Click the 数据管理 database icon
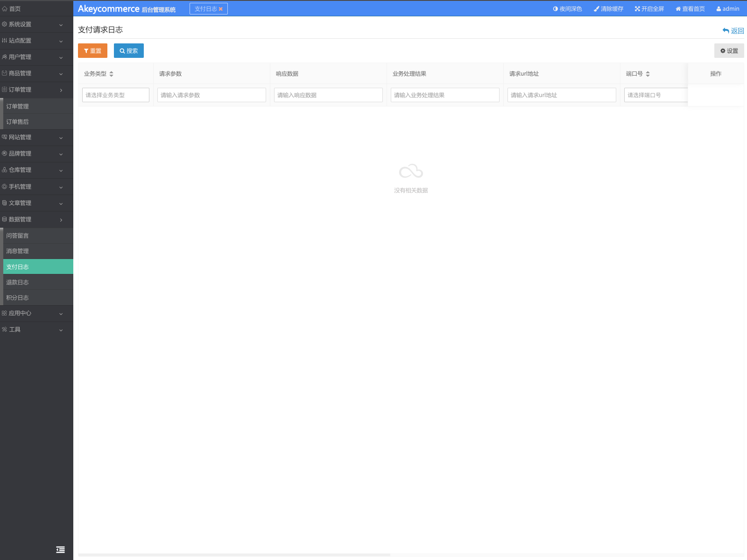The image size is (747, 560). (4, 219)
